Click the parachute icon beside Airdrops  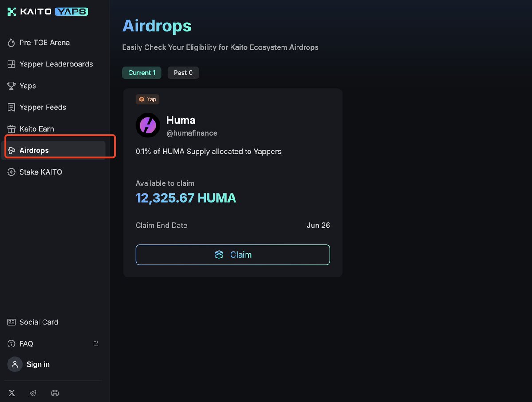click(x=12, y=151)
